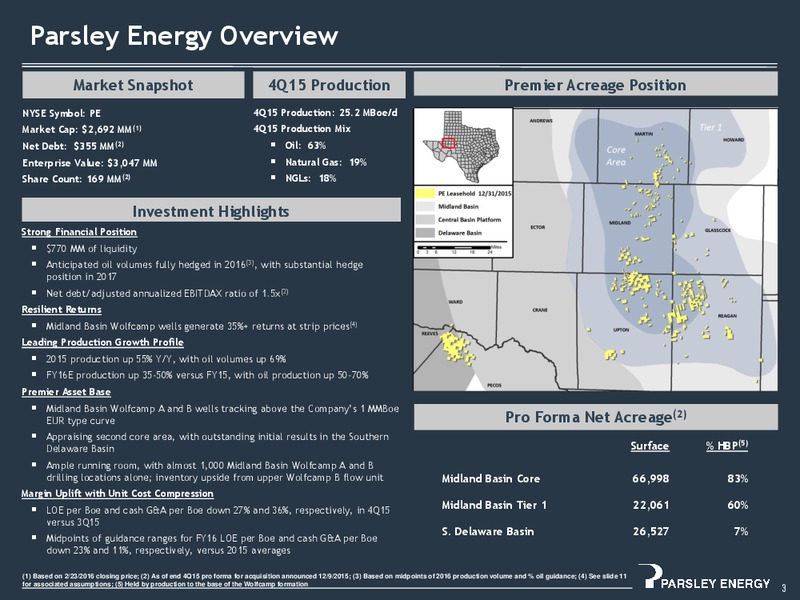Click the 'Oil: 63%' bullet
The width and height of the screenshot is (800, 600).
point(305,145)
